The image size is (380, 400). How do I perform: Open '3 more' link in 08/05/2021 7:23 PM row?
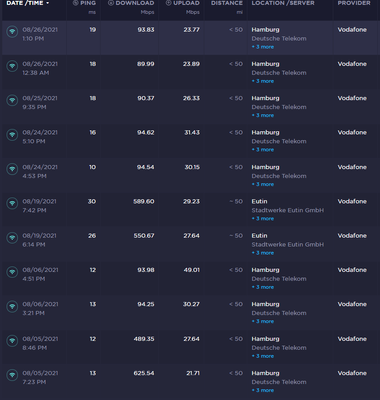click(263, 390)
